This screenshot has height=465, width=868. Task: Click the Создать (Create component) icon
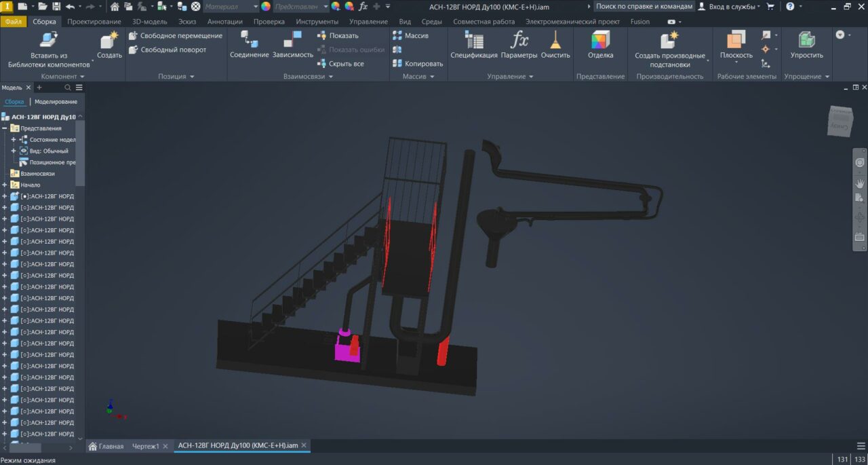(109, 41)
